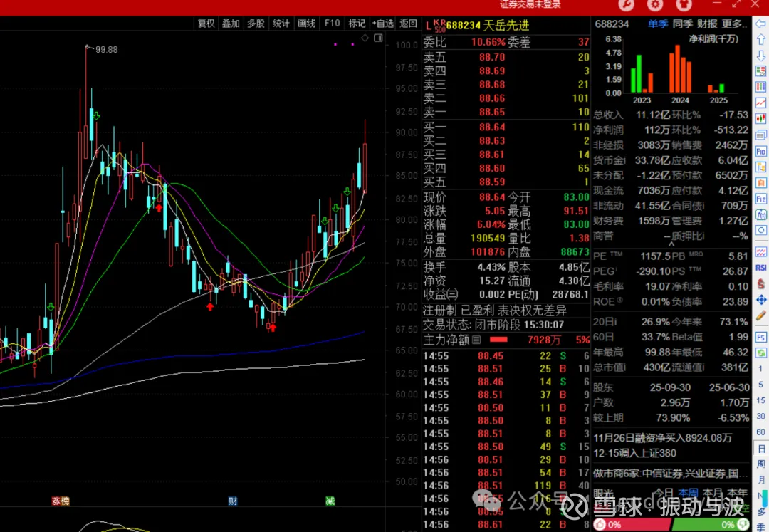Screen dimensions: 769x532
Task: Select the pencil drawing icon
Action: pyautogui.click(x=761, y=315)
